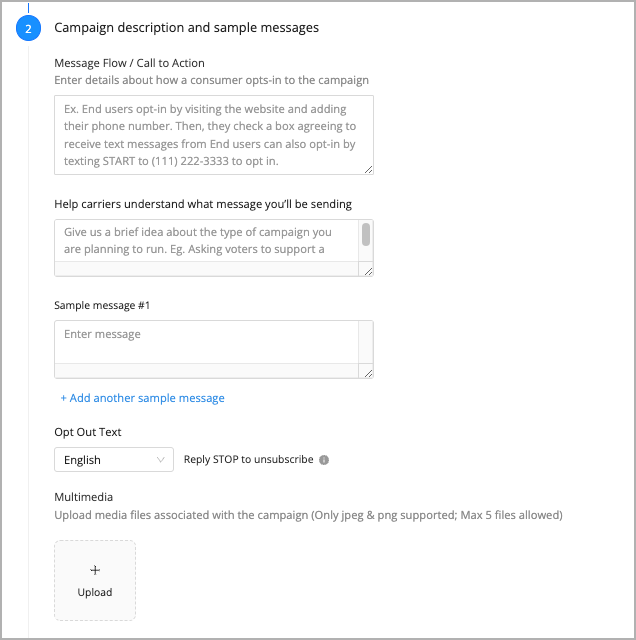This screenshot has height=640, width=636.
Task: Click the plus icon in Upload box
Action: coord(95,570)
